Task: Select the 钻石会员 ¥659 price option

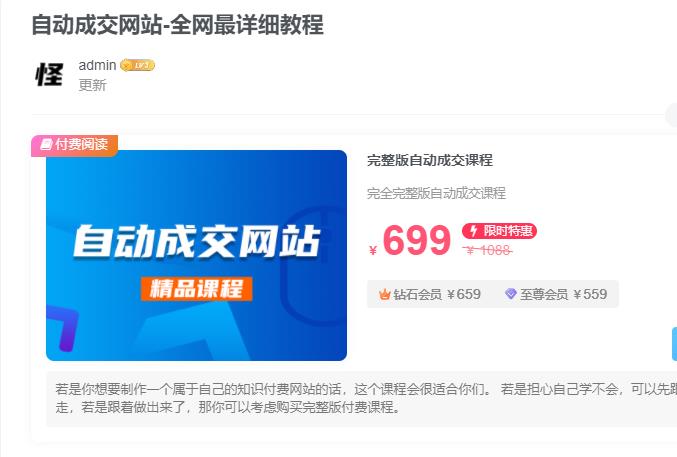Action: coord(430,295)
